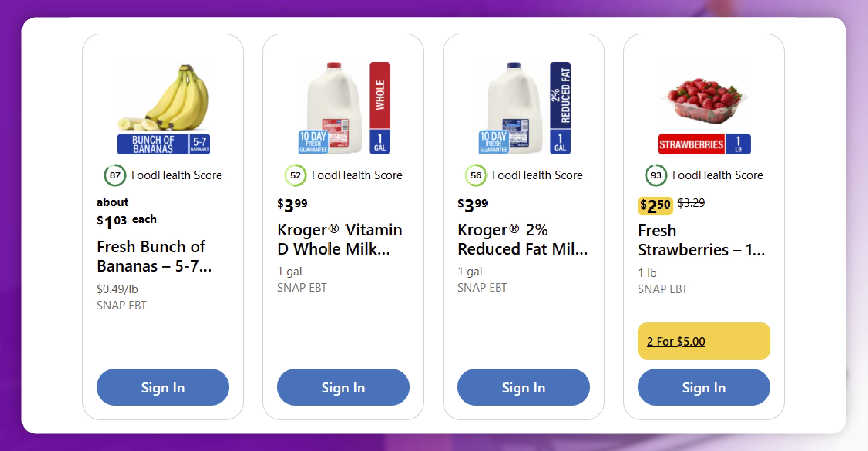Sign In on the Kroger Vitamin D Whole Milk card
Viewport: 868px width, 451px height.
(x=343, y=388)
